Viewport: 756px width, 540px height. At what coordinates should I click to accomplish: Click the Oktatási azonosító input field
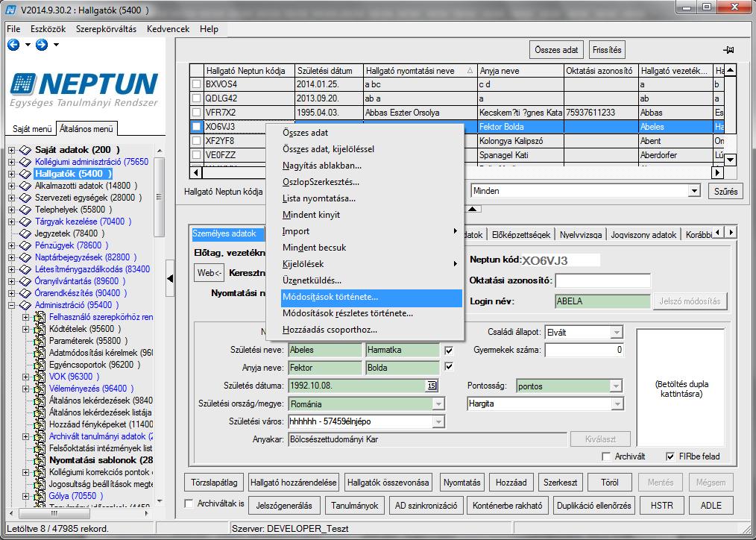pyautogui.click(x=602, y=280)
